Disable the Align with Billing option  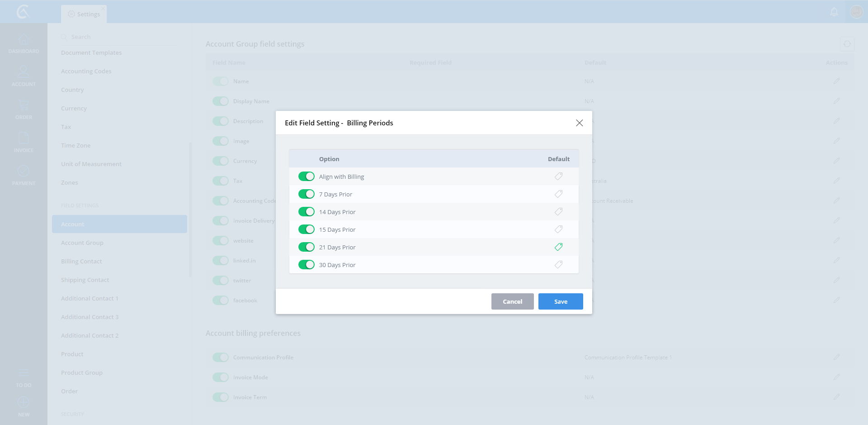point(306,177)
